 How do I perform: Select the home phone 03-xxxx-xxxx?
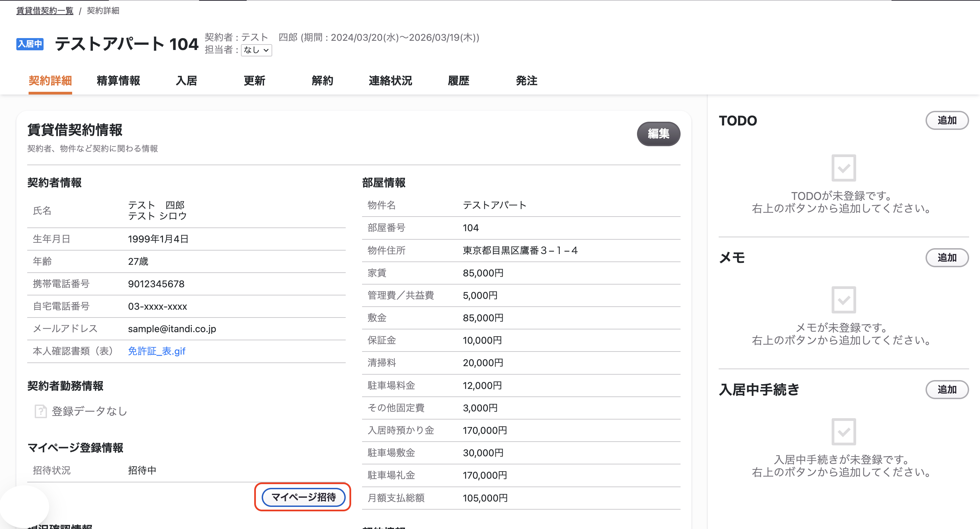158,306
